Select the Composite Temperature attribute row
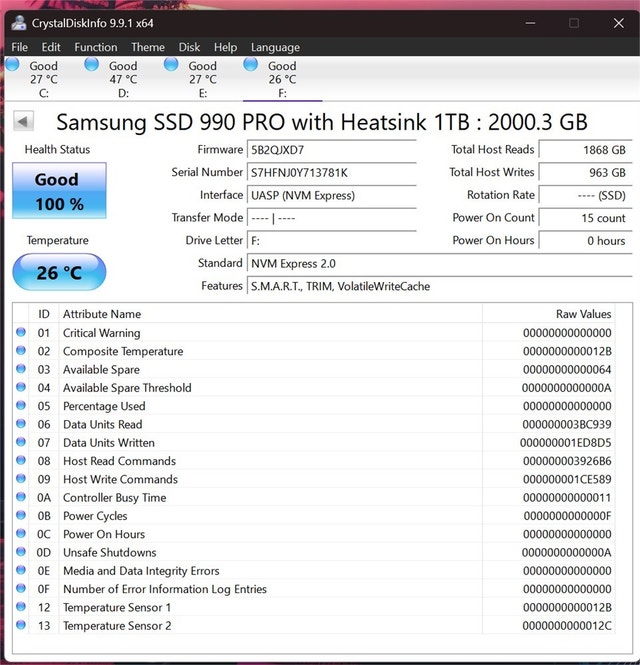 coord(314,351)
